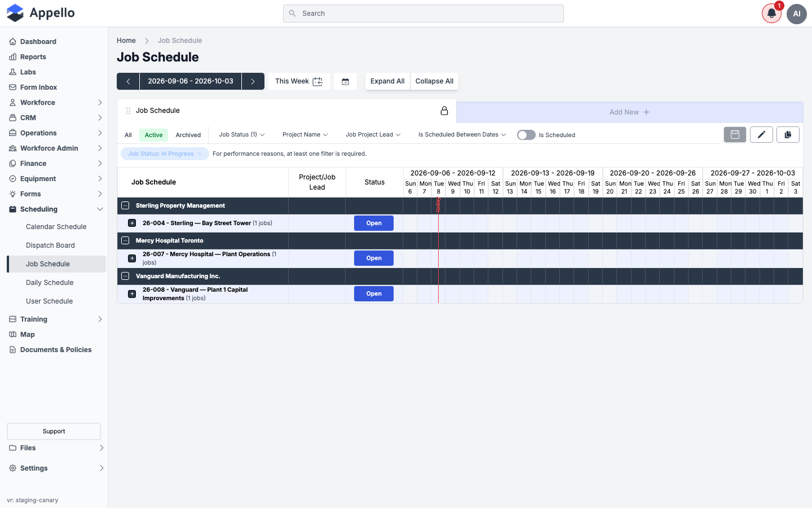Remove the Job Status: In Progress filter chip
The width and height of the screenshot is (812, 518).
199,154
